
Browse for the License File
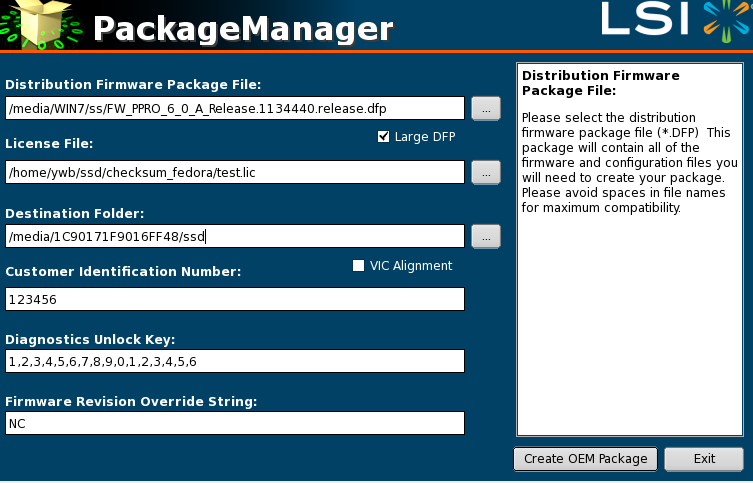pos(485,172)
